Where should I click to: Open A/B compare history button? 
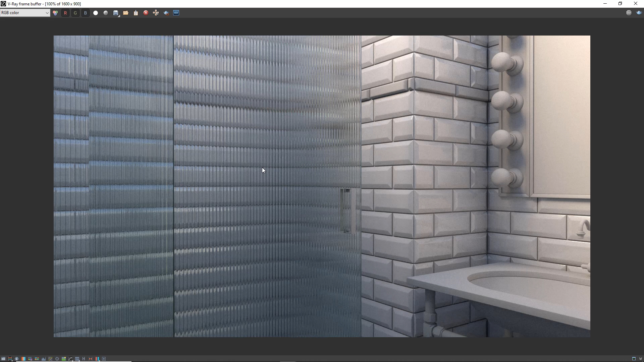point(176,13)
